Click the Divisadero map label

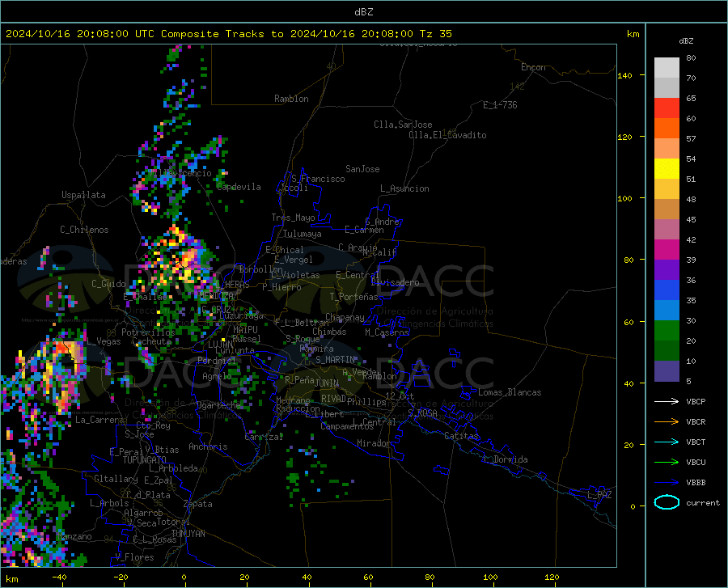(x=395, y=282)
